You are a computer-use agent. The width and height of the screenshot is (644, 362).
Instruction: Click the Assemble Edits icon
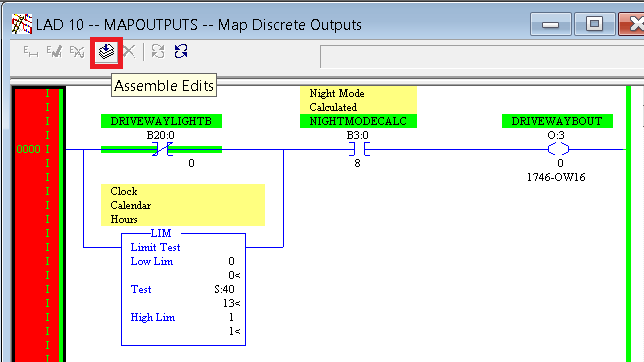point(106,52)
